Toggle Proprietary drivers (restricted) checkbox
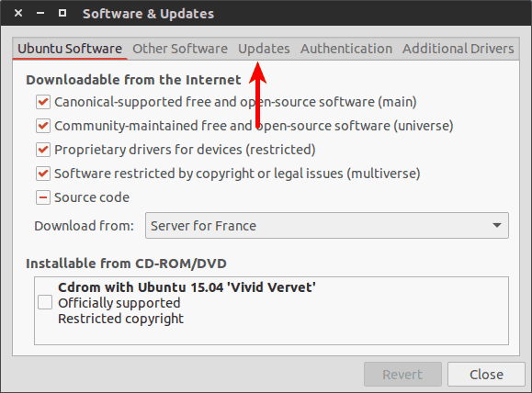Viewport: 532px width, 393px height. pyautogui.click(x=43, y=150)
